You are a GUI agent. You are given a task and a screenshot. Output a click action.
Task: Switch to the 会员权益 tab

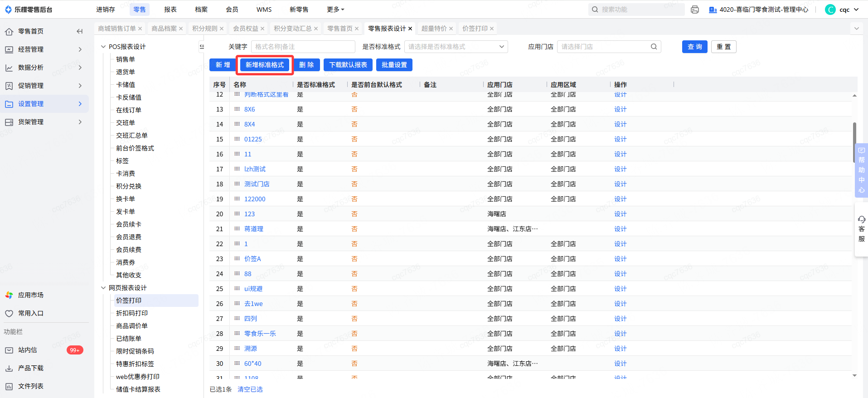point(246,29)
